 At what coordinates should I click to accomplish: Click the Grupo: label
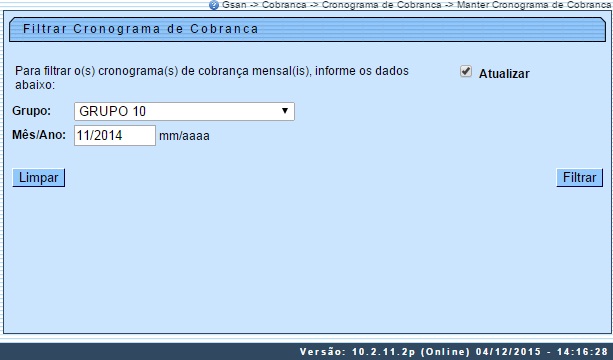(32, 111)
